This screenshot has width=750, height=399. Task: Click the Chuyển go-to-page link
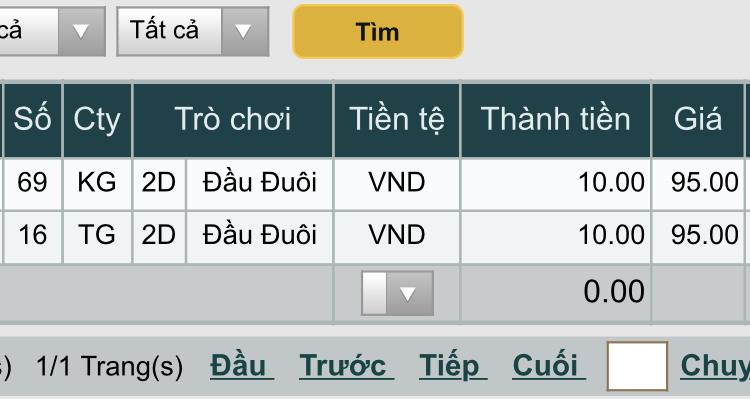(715, 366)
